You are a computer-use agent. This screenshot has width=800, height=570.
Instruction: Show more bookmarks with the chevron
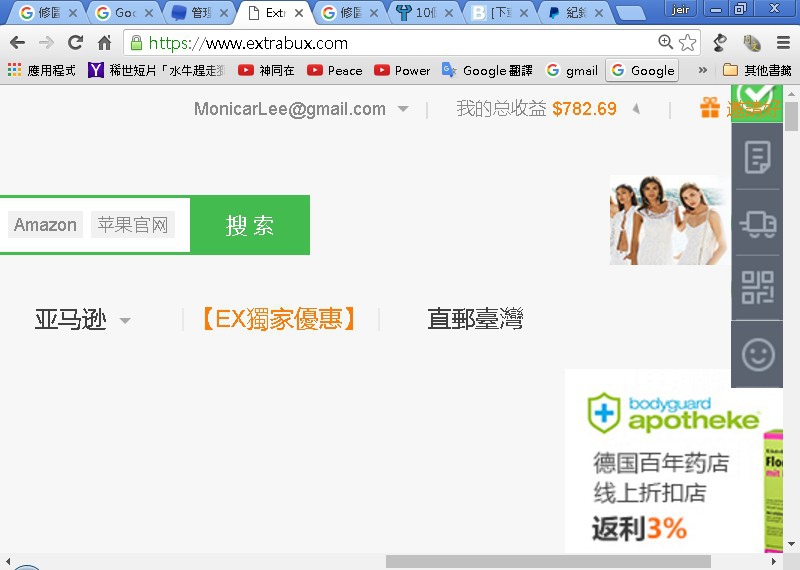pyautogui.click(x=703, y=70)
